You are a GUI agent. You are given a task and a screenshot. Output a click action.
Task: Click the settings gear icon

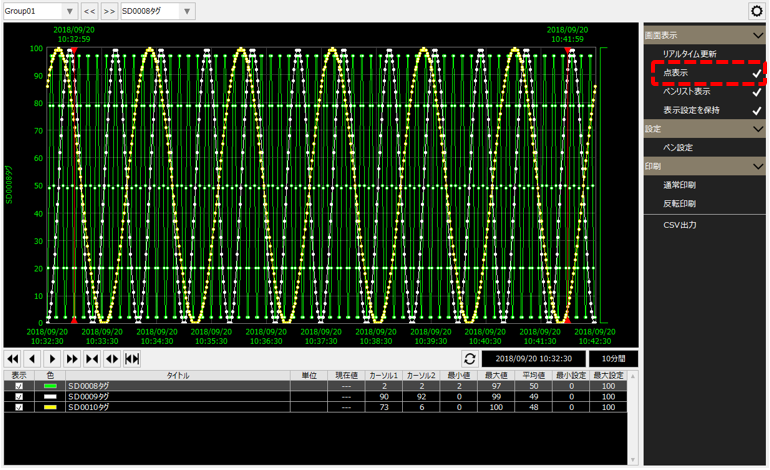click(756, 10)
